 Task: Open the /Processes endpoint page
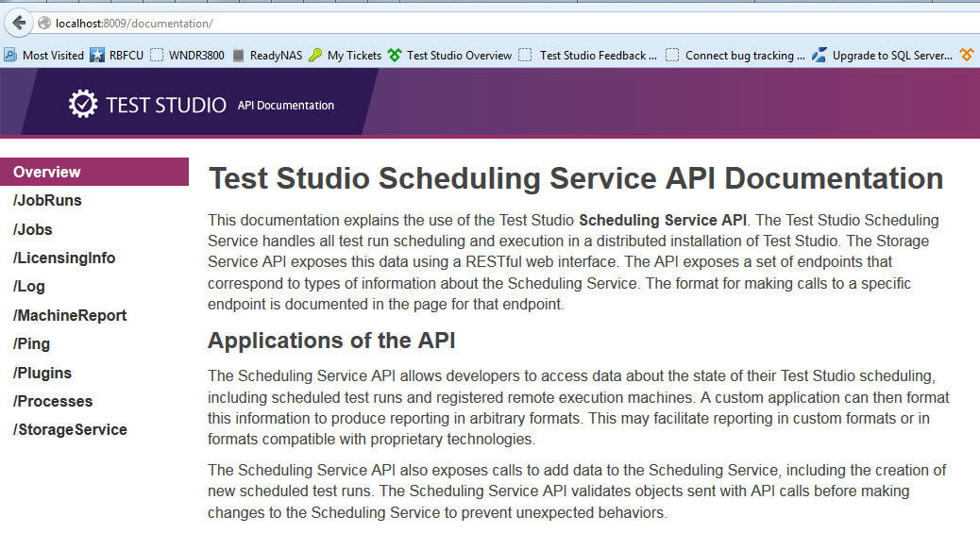pos(53,401)
